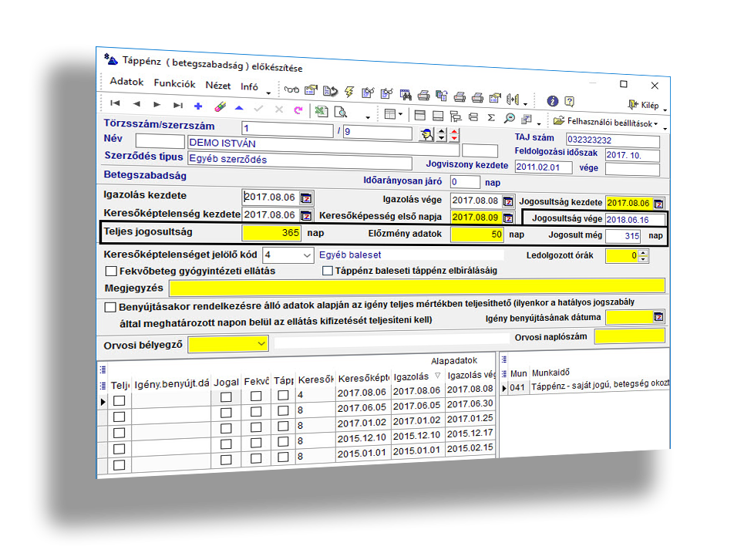Open calendar for Keresőképtelenség kezdete date

306,216
